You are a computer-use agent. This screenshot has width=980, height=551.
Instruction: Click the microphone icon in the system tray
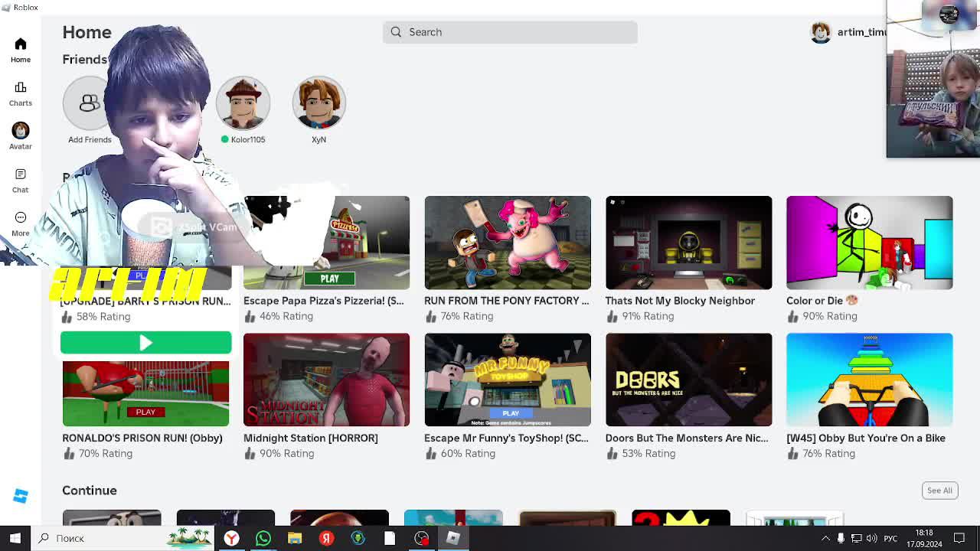841,538
